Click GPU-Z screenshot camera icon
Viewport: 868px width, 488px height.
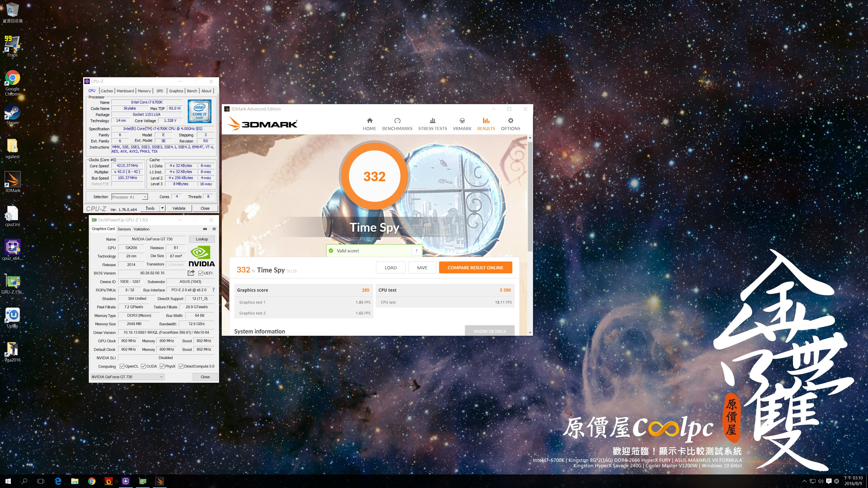[x=205, y=229]
